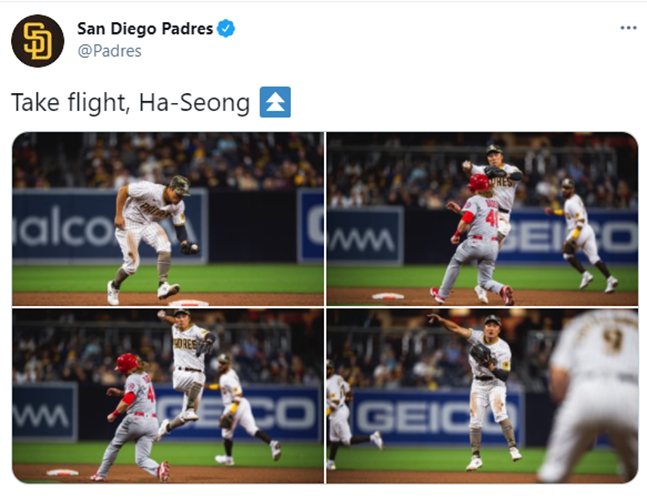Image resolution: width=647 pixels, height=498 pixels.
Task: Click the camo cap of the scooping fielder
Action: pos(180,184)
